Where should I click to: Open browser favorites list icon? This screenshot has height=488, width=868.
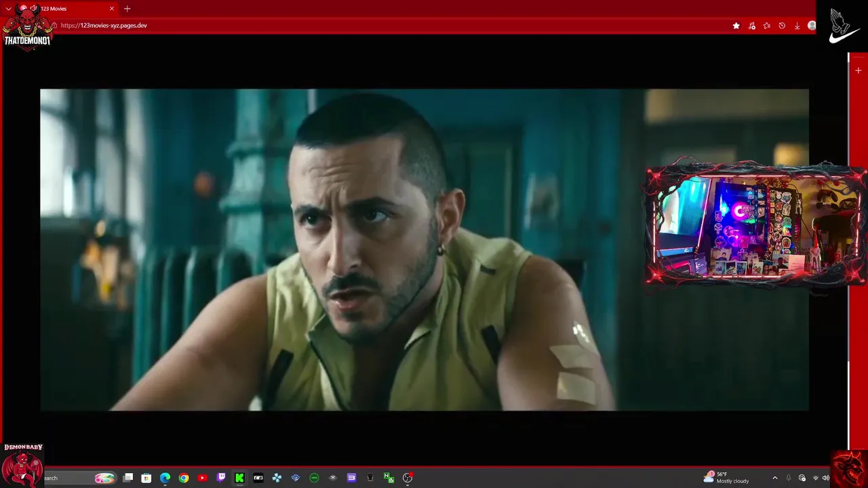tap(767, 26)
